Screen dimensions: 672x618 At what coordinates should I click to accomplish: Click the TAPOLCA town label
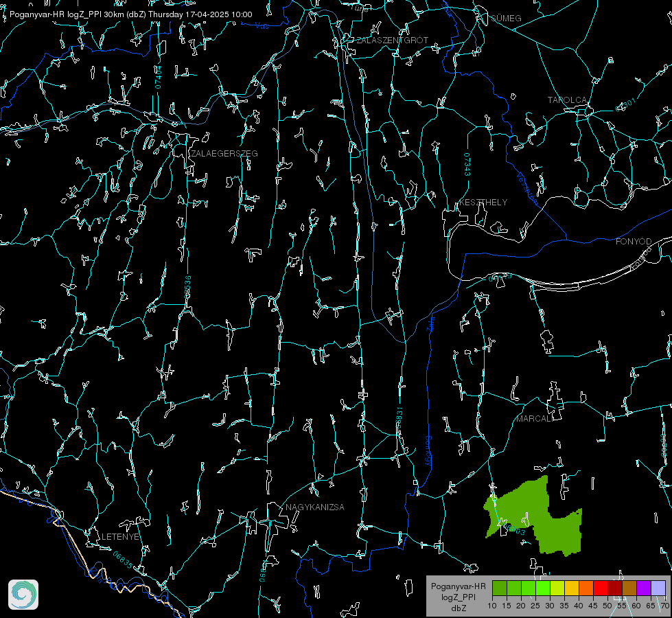tap(567, 100)
